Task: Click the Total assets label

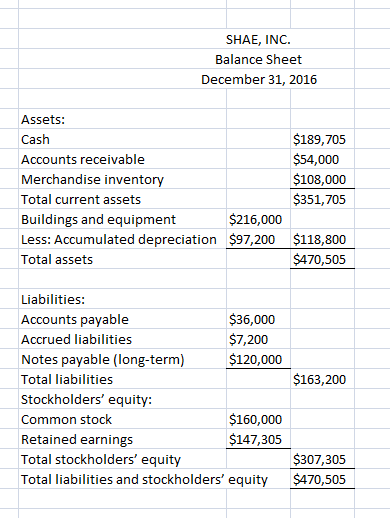Action: pos(57,259)
